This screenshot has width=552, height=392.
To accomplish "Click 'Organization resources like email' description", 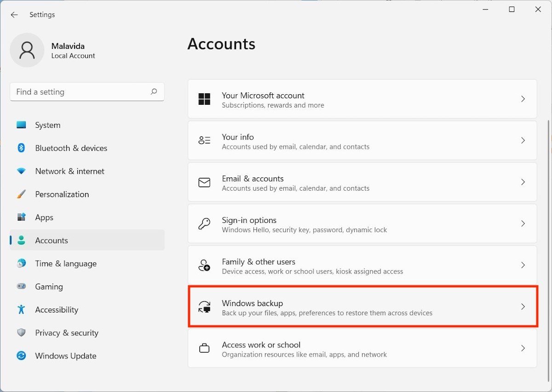I will coord(304,355).
